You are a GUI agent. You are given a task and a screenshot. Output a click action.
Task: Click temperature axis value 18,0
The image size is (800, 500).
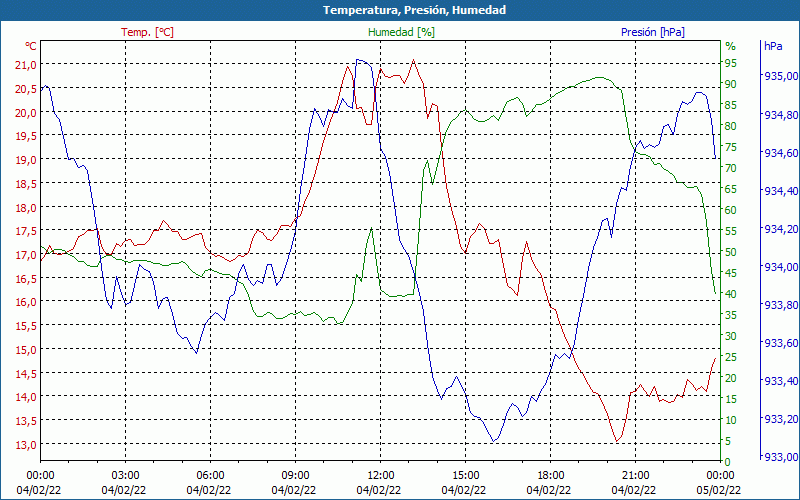[x=26, y=208]
